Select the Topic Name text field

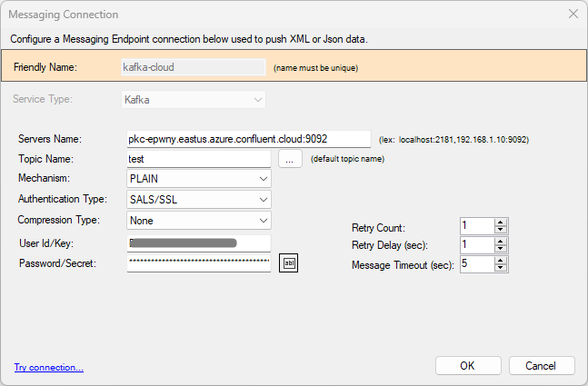pyautogui.click(x=199, y=159)
